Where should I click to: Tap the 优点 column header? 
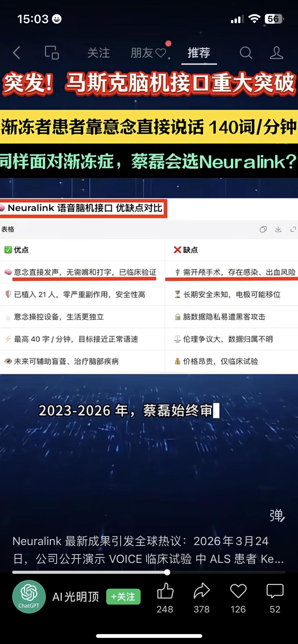tap(17, 250)
